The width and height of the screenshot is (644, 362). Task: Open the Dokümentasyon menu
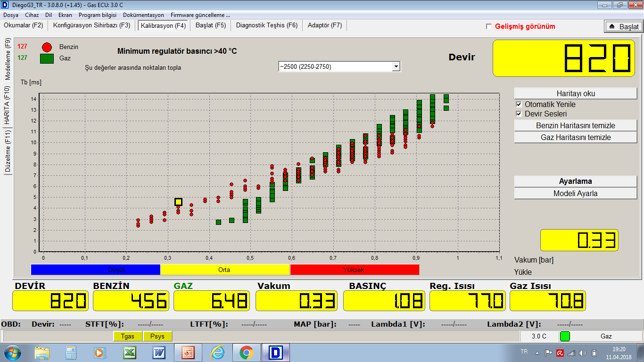click(143, 15)
